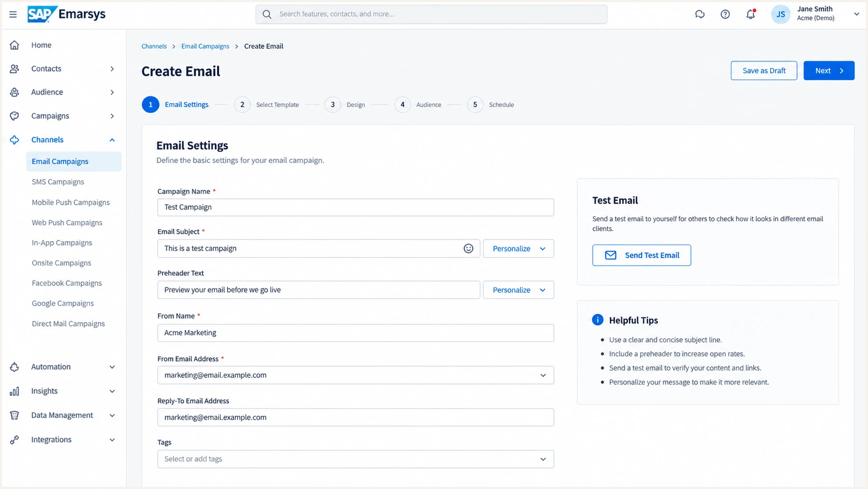Screen dimensions: 868x489
Task: Insert emoji in Email Subject field
Action: click(468, 248)
